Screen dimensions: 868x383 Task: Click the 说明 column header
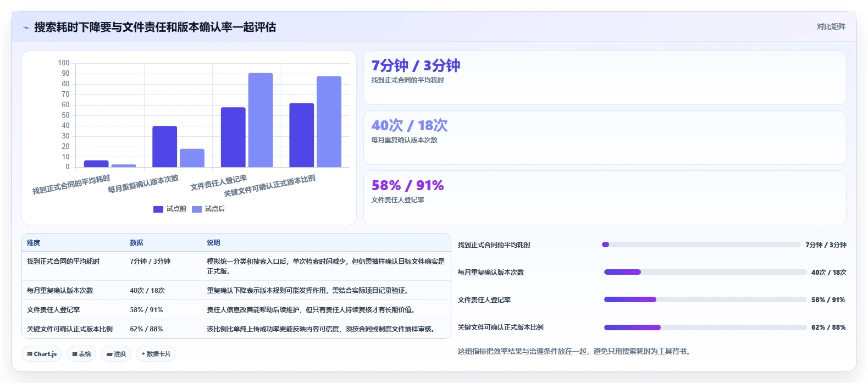coord(213,242)
